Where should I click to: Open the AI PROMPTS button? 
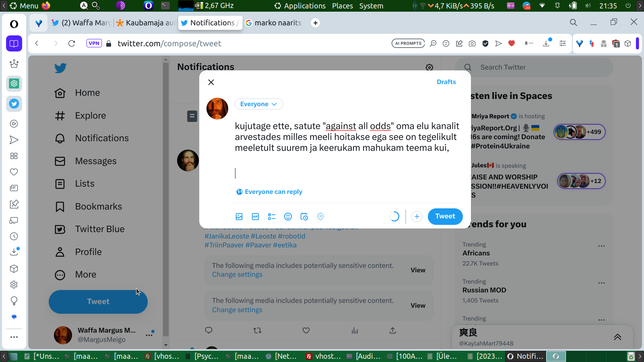click(x=408, y=43)
